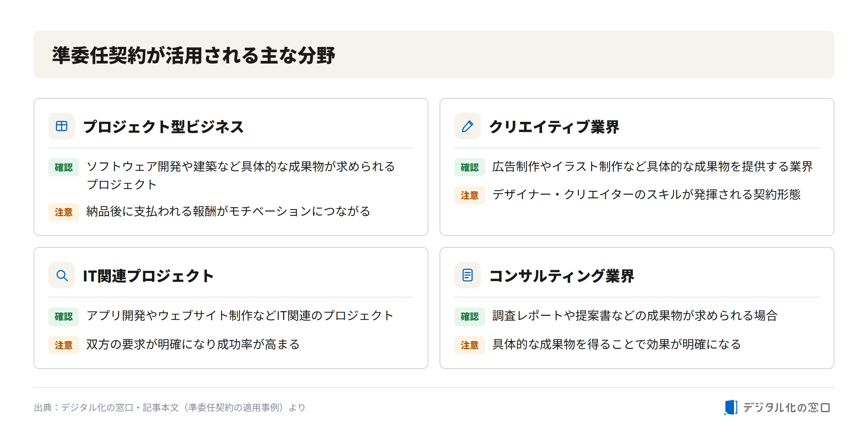Select the 確認 badge in IT関連プロジェクト card

(64, 316)
